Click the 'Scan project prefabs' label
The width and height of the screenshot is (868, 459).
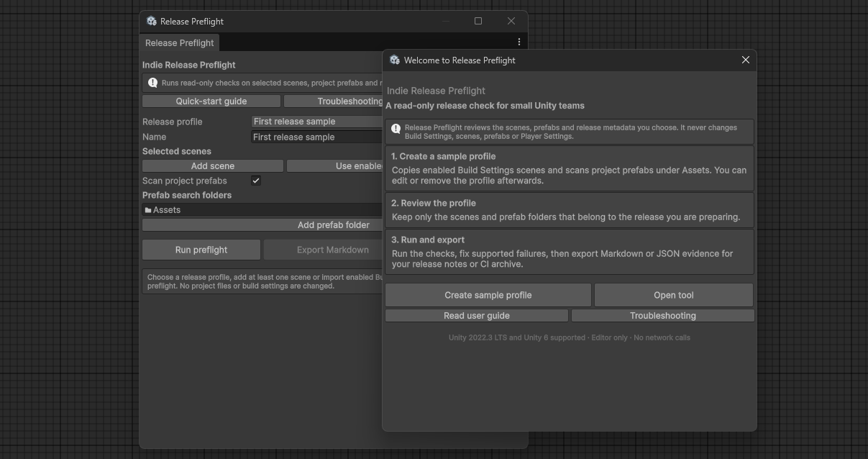(185, 181)
